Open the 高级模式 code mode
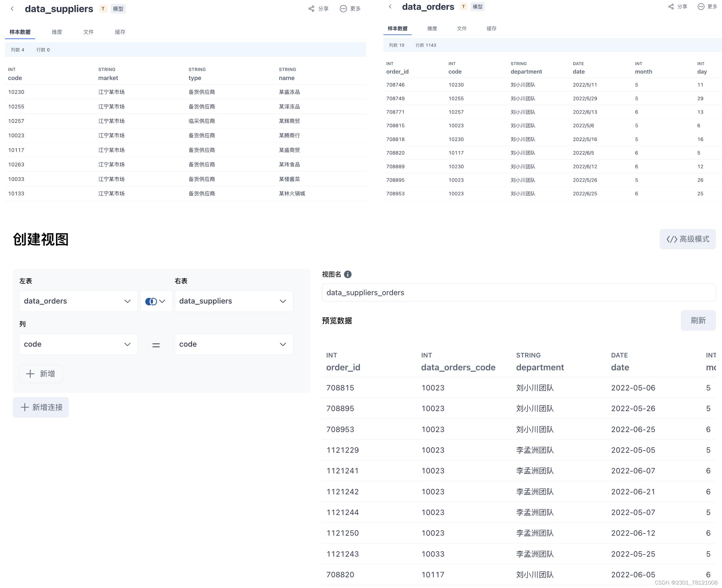Screen dimensions: 722x588 pyautogui.click(x=688, y=239)
